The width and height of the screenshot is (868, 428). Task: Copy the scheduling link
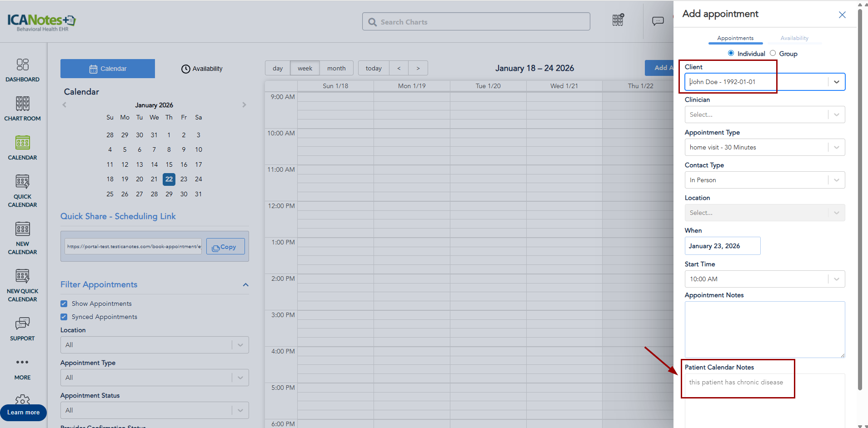coord(225,247)
